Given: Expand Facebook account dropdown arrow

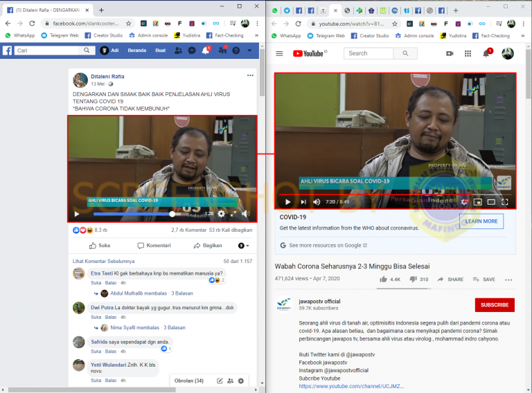Looking at the screenshot, I should 249,51.
